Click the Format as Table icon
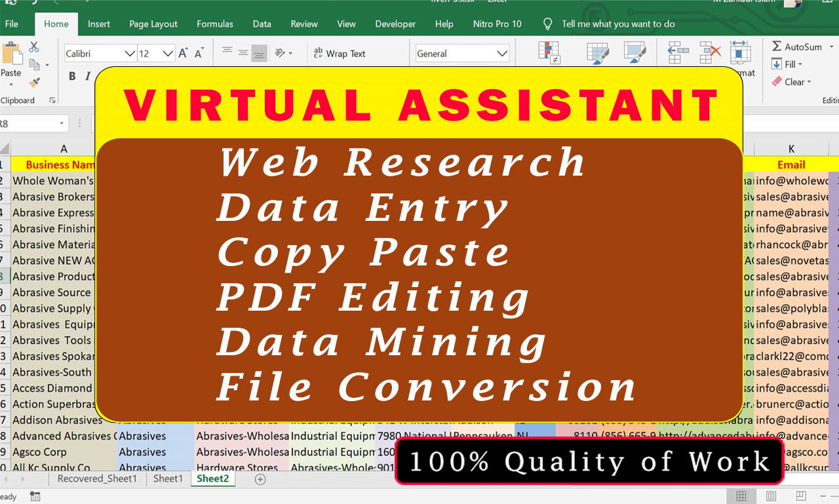This screenshot has height=504, width=839. (x=597, y=51)
